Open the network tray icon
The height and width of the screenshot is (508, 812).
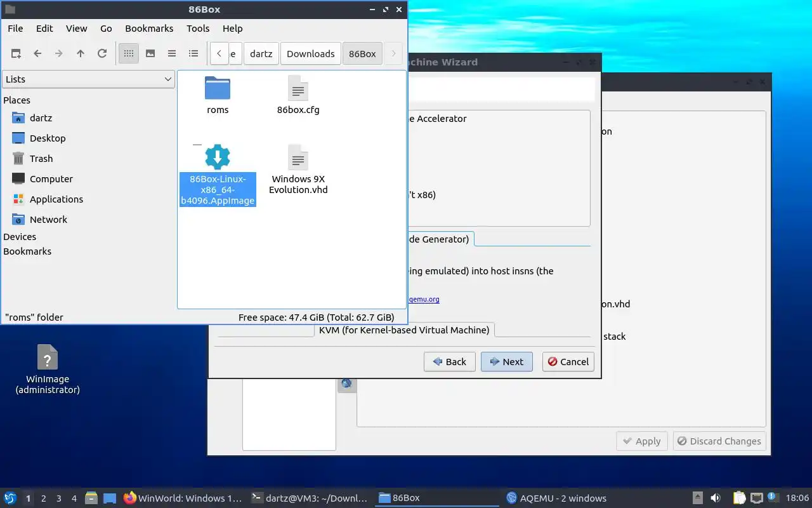point(756,498)
